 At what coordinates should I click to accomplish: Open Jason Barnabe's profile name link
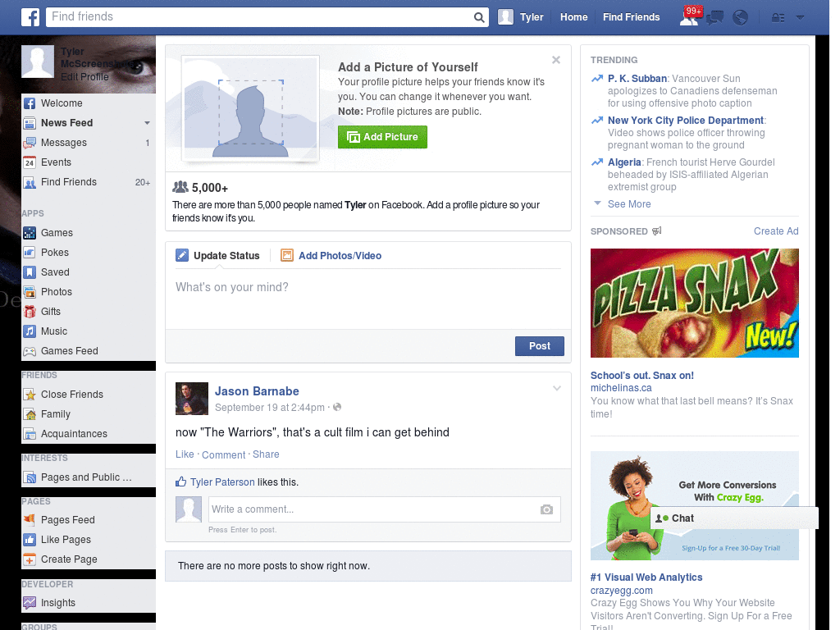[x=257, y=391]
